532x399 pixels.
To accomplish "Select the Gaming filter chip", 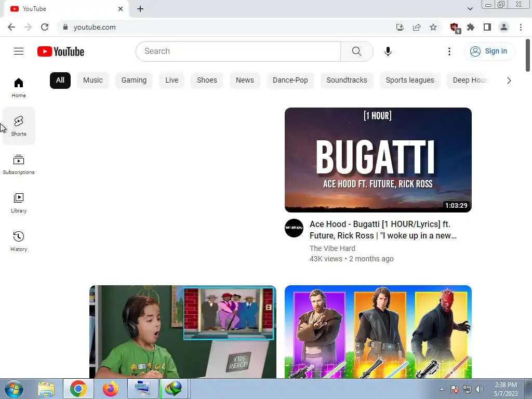I will click(x=134, y=81).
